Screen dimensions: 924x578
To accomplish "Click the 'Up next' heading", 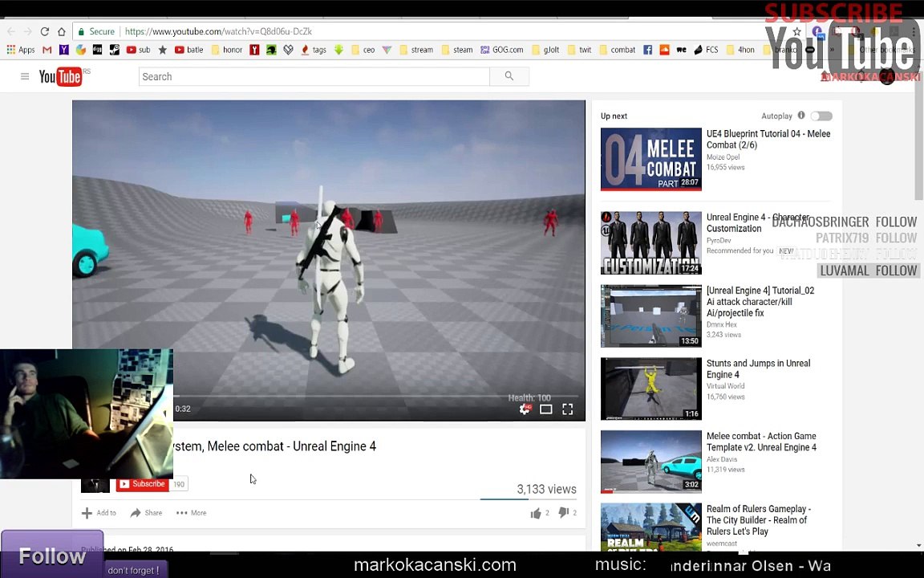I will tap(614, 116).
